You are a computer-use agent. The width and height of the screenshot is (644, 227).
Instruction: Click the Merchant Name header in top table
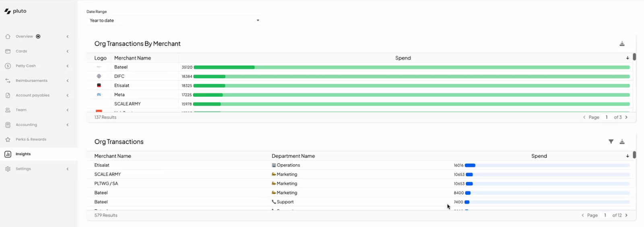coord(132,58)
